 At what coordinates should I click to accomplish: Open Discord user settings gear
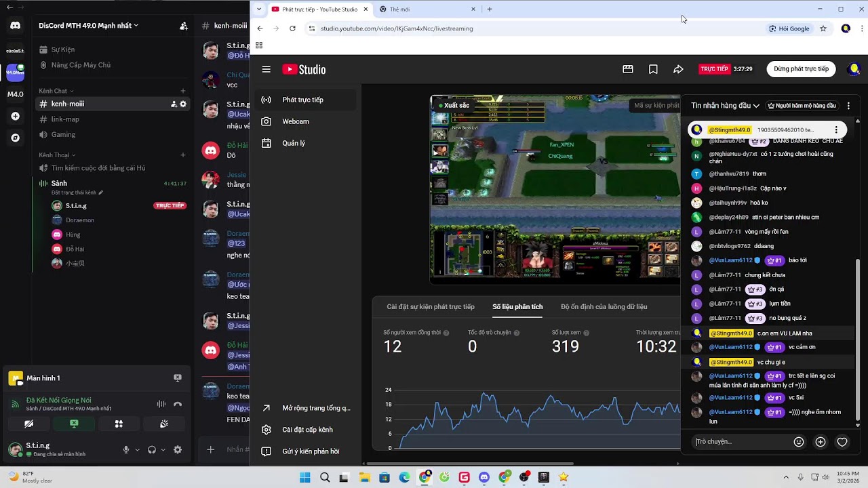pyautogui.click(x=178, y=449)
